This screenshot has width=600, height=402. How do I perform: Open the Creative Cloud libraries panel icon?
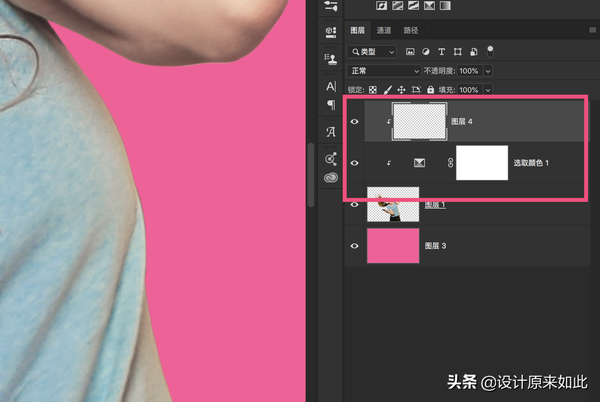point(331,179)
